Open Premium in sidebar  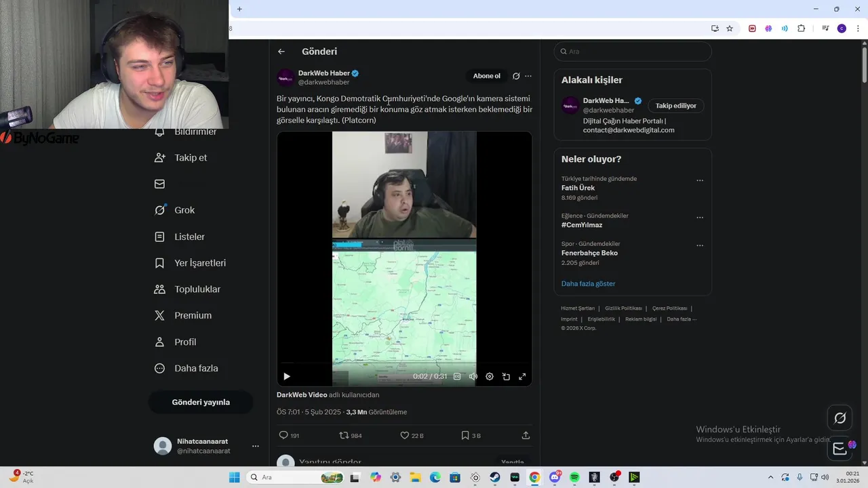183,316
